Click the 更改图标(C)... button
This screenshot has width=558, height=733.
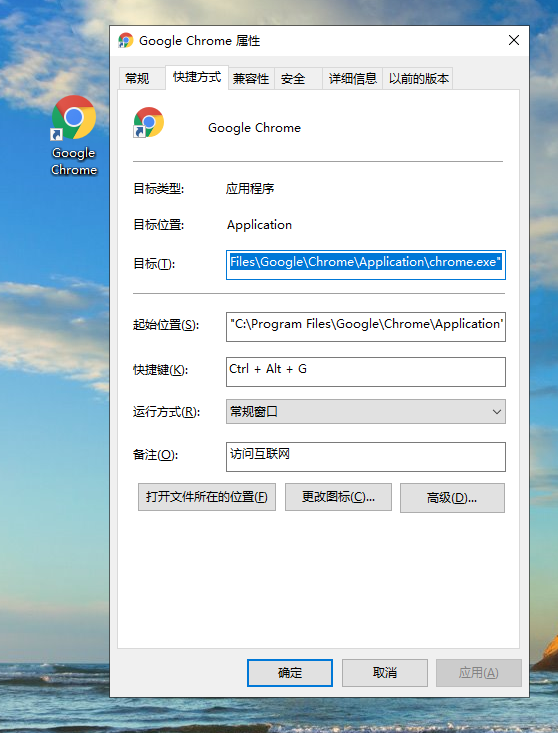338,497
